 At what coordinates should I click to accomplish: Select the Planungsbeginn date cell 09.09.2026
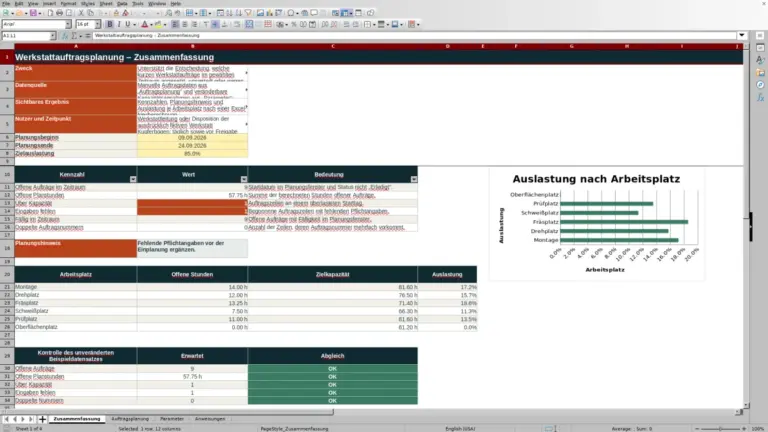point(192,138)
